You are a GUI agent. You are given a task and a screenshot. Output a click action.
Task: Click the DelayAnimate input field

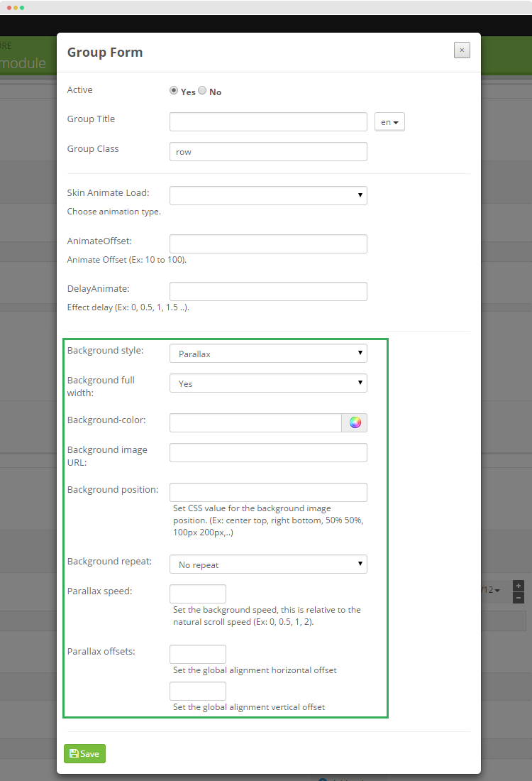pyautogui.click(x=268, y=291)
